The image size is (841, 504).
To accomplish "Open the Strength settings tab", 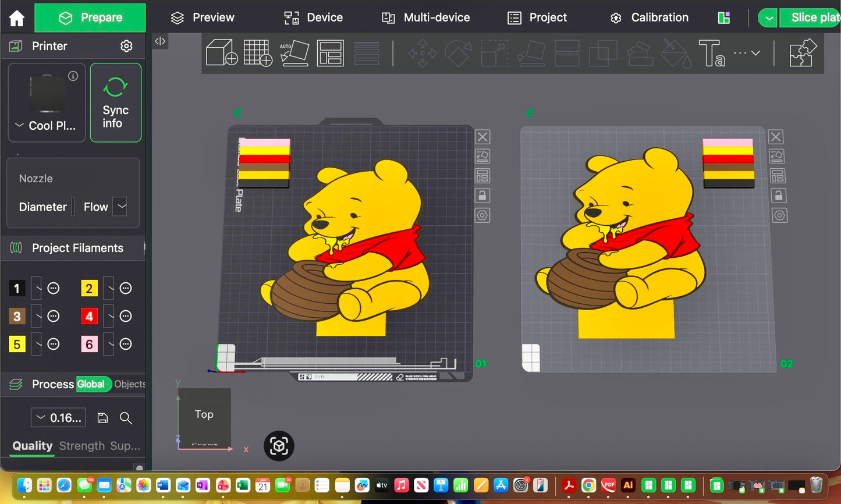I will click(81, 446).
